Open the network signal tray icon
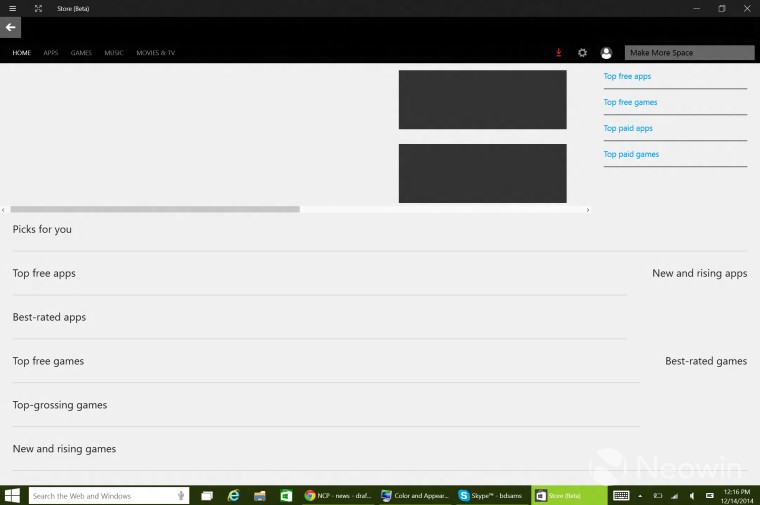 click(674, 496)
